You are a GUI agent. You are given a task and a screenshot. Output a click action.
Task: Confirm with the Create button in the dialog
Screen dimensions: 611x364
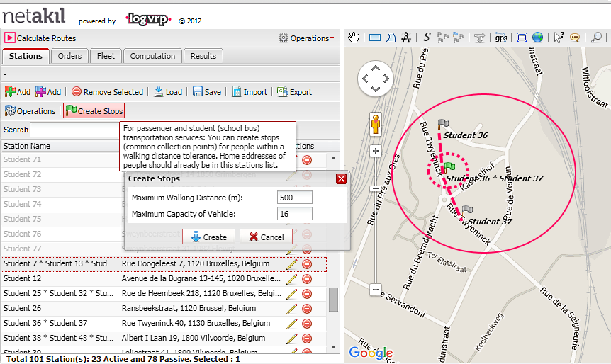point(209,237)
